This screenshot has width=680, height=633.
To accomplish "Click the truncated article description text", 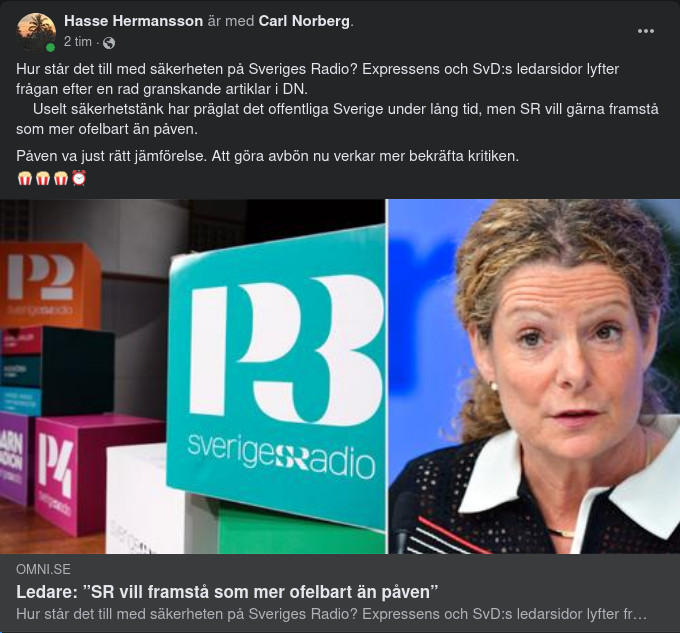I will [x=331, y=614].
